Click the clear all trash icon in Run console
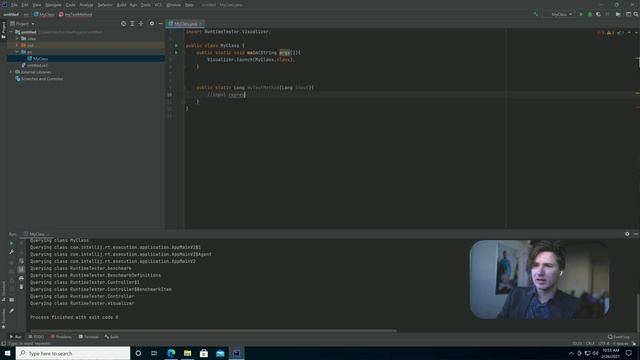640x360 pixels. (x=22, y=287)
